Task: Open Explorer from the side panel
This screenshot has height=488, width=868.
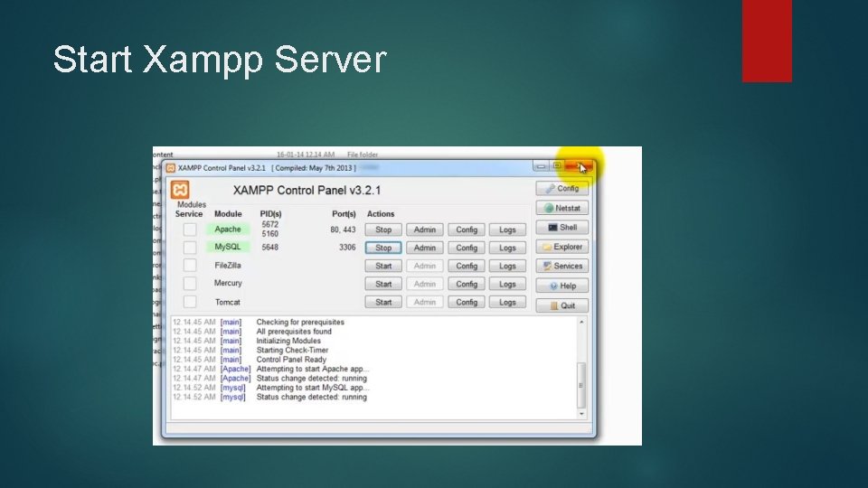Action: 561,247
